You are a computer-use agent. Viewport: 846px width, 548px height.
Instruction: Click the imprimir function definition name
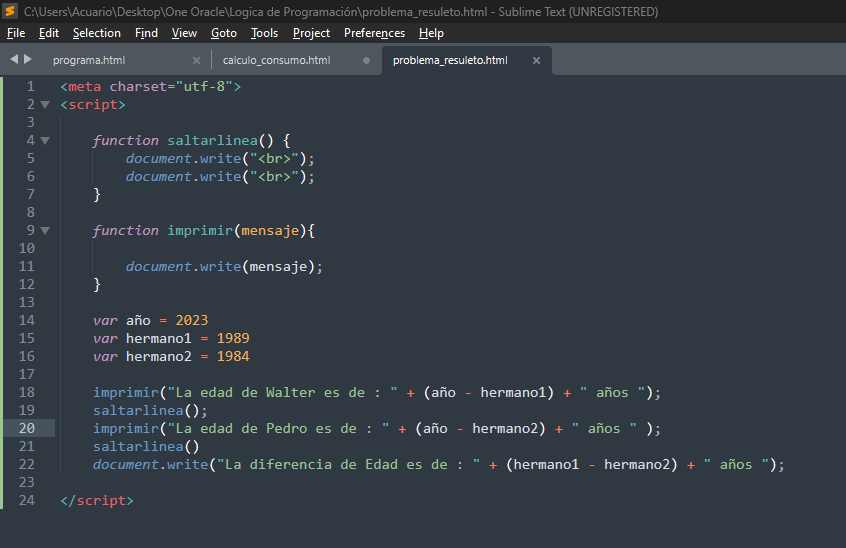pos(200,231)
